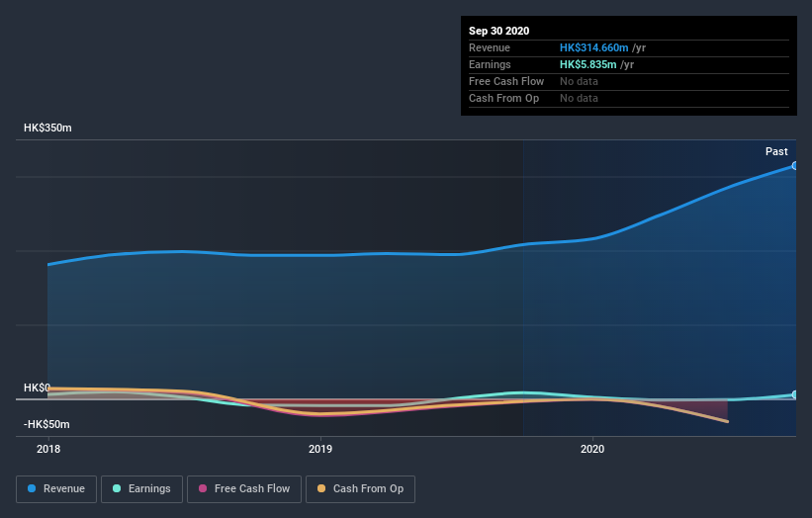Screen dimensions: 812x518
Task: Click the HK$350m y-axis label
Action: [x=47, y=128]
